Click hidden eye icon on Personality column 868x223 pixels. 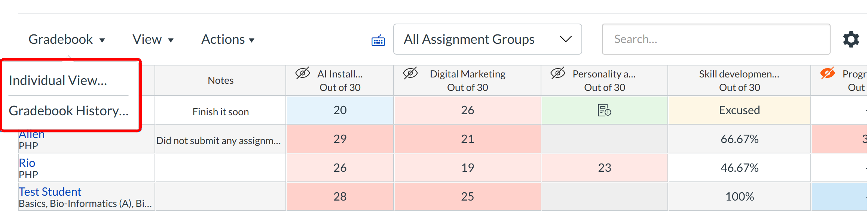pos(558,73)
